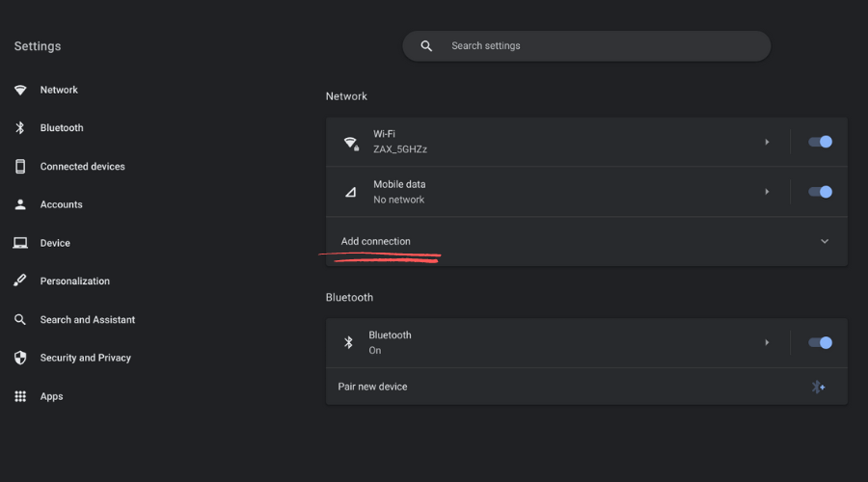Open Wi-Fi details with arrow

768,143
